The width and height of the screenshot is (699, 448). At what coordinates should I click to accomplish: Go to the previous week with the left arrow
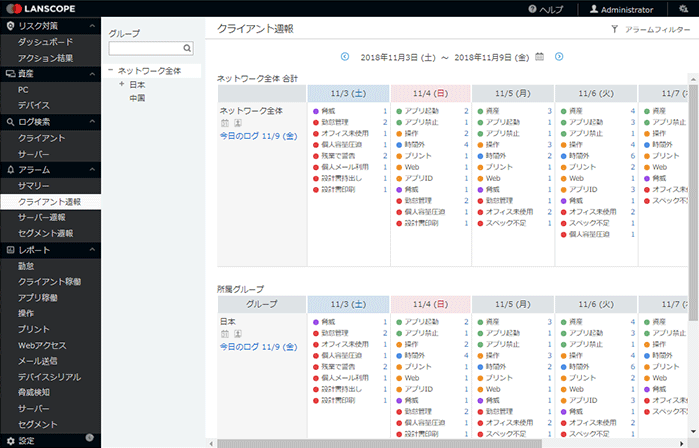click(345, 57)
